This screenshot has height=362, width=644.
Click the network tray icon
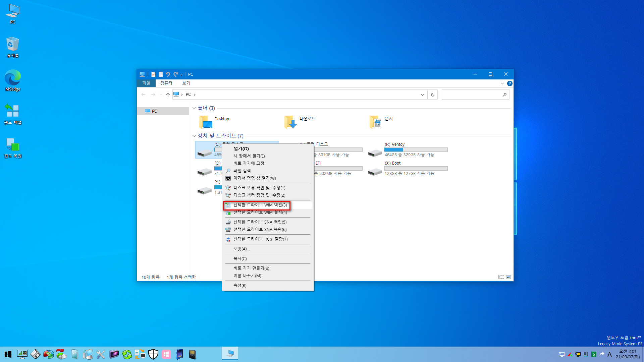coord(561,354)
